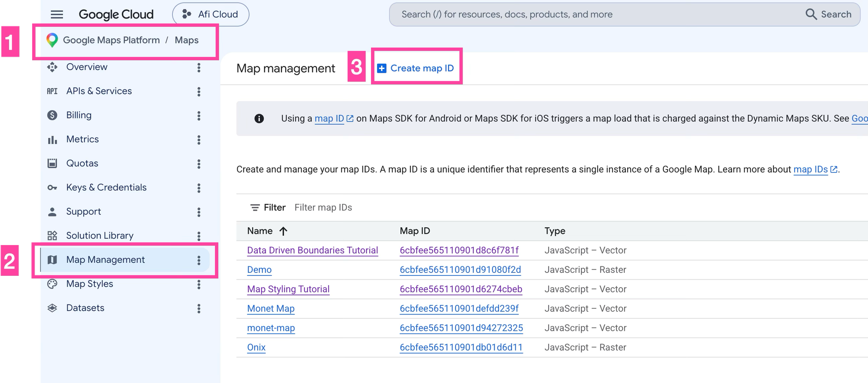
Task: Open Datasets in sidebar
Action: point(85,308)
